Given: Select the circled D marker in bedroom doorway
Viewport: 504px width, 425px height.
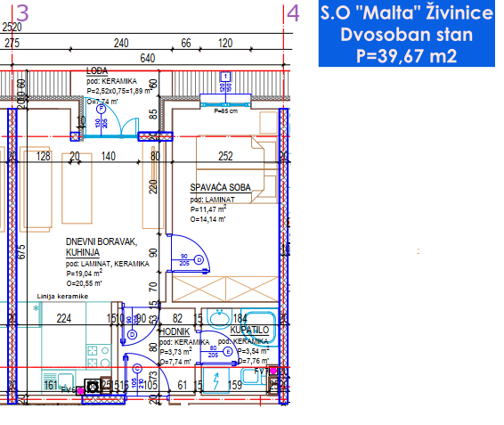Looking at the screenshot, I should click(x=199, y=260).
